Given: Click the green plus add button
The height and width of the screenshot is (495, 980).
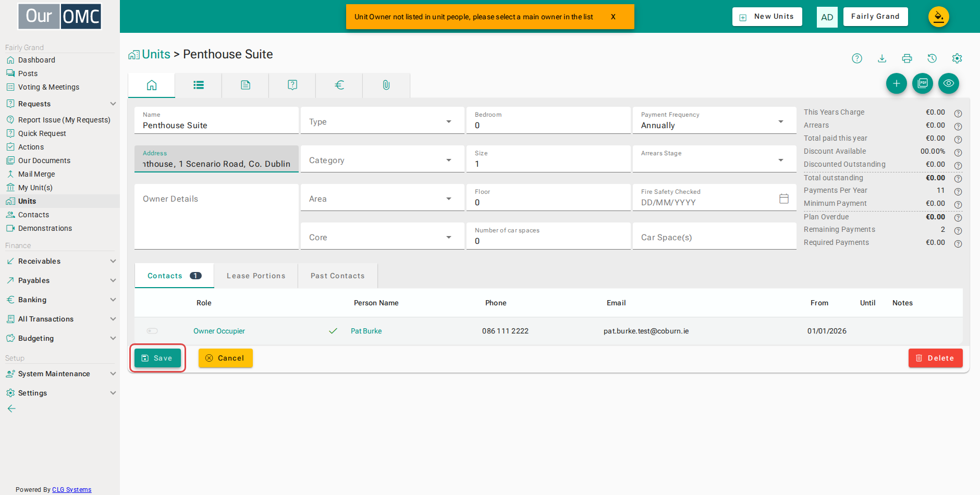Looking at the screenshot, I should pyautogui.click(x=897, y=83).
